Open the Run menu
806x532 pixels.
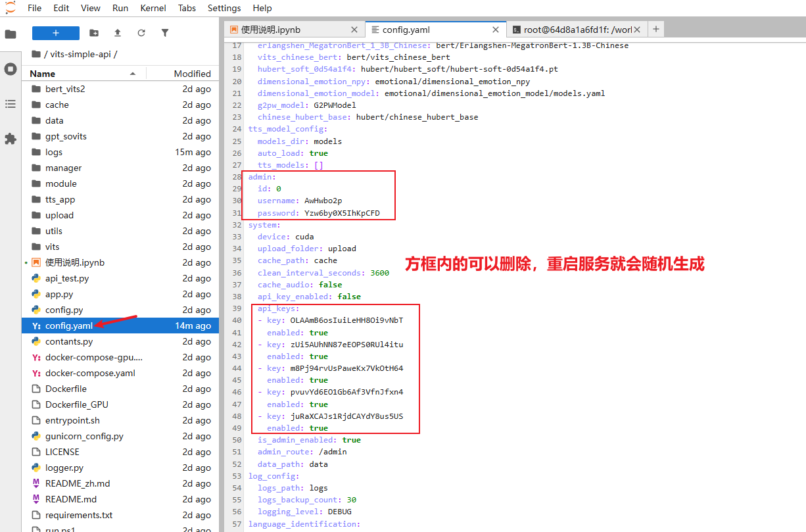pos(120,8)
